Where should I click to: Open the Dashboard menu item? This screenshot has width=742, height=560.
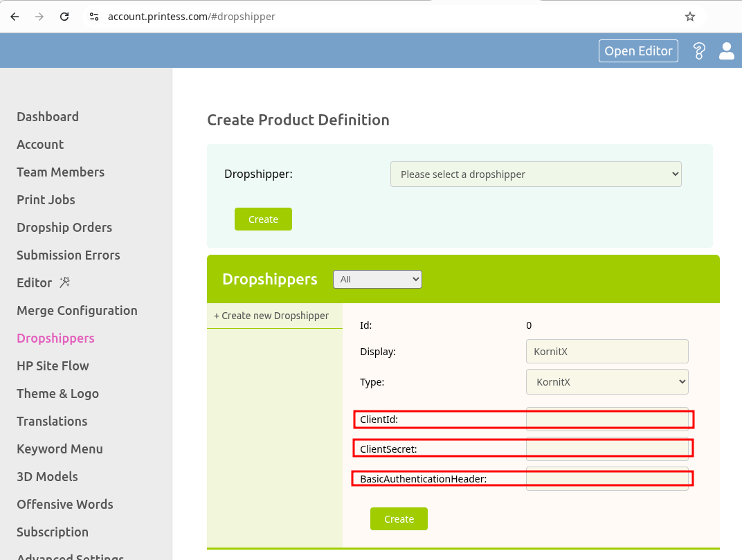[x=48, y=116]
